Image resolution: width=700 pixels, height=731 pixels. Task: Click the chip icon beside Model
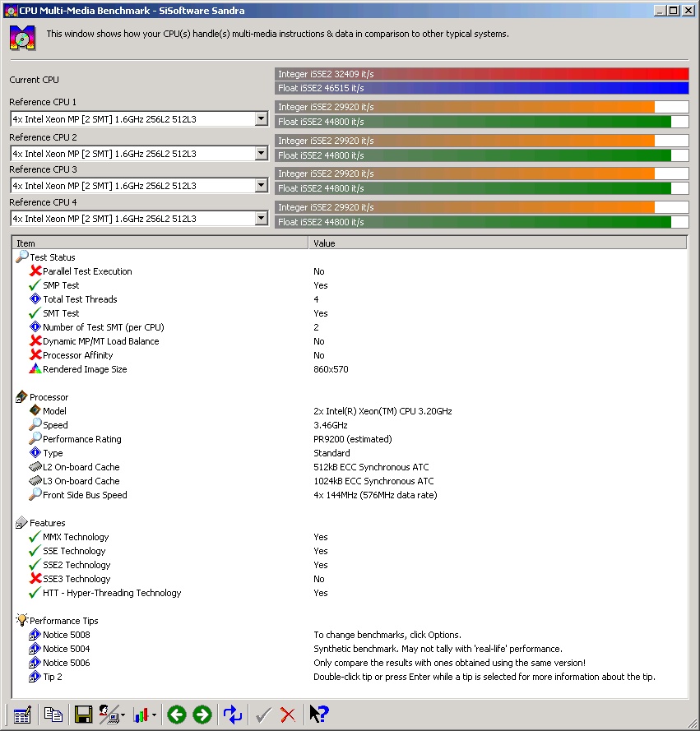pyautogui.click(x=35, y=410)
